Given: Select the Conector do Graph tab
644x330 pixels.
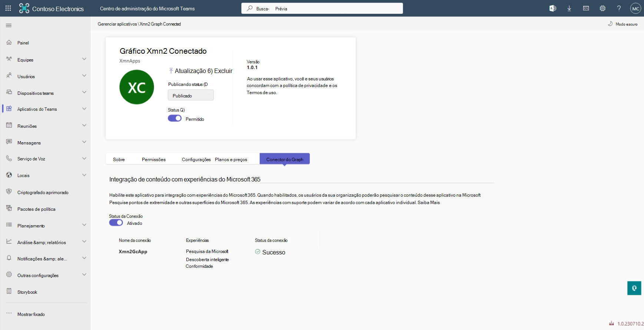Looking at the screenshot, I should (285, 159).
